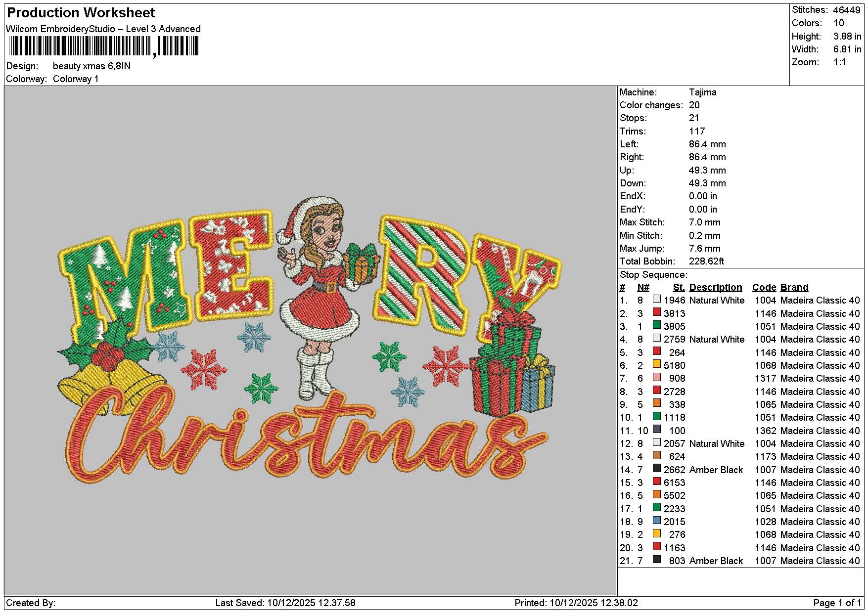Select the trims count "117"
This screenshot has height=613, width=868.
(696, 131)
